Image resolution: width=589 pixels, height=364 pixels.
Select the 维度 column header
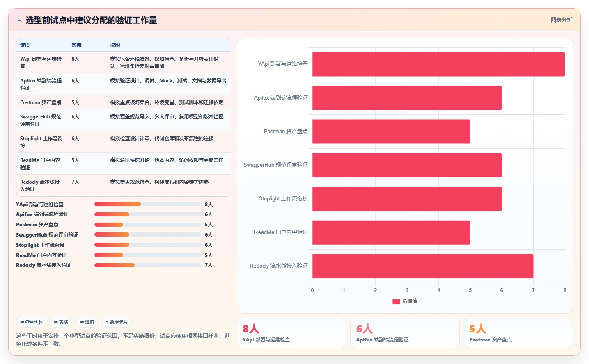coord(25,45)
